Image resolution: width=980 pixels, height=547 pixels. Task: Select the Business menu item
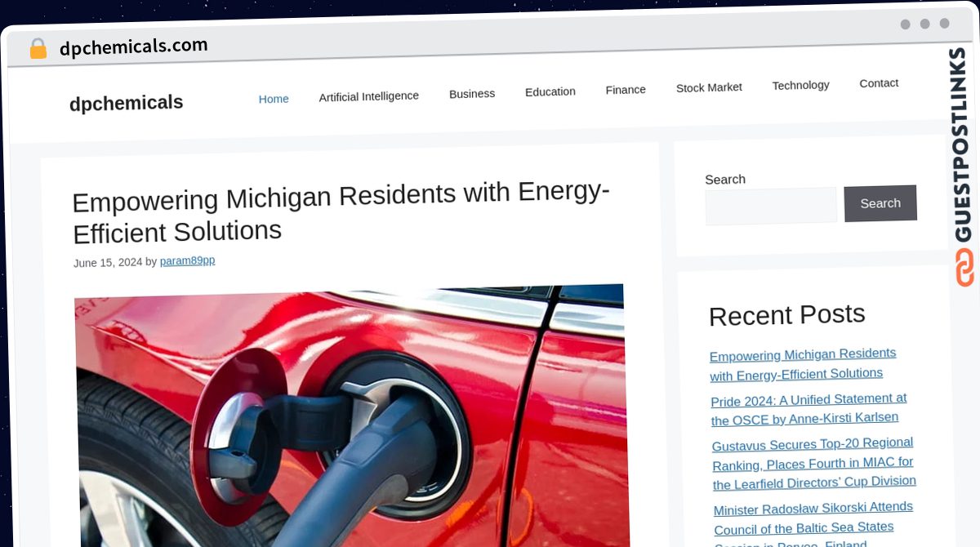tap(472, 94)
